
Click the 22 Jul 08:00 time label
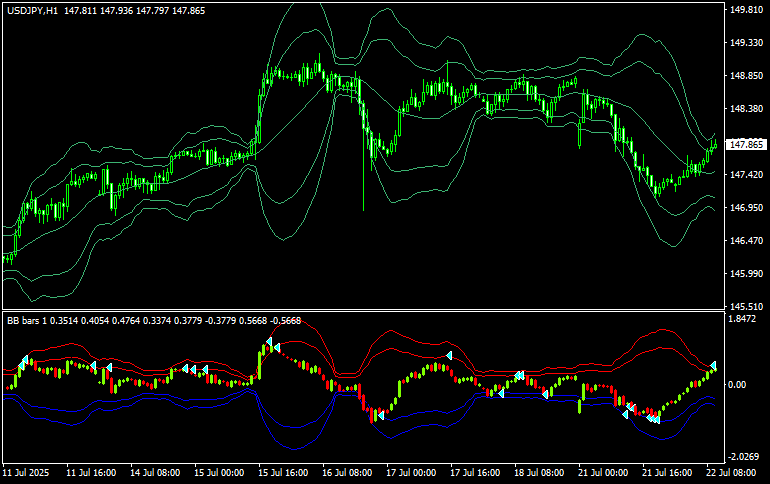click(731, 473)
